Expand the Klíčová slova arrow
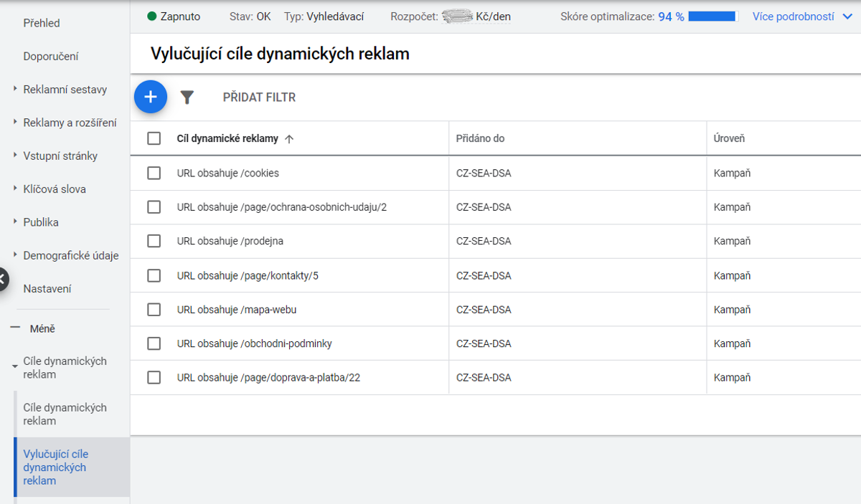861x504 pixels. 15,189
